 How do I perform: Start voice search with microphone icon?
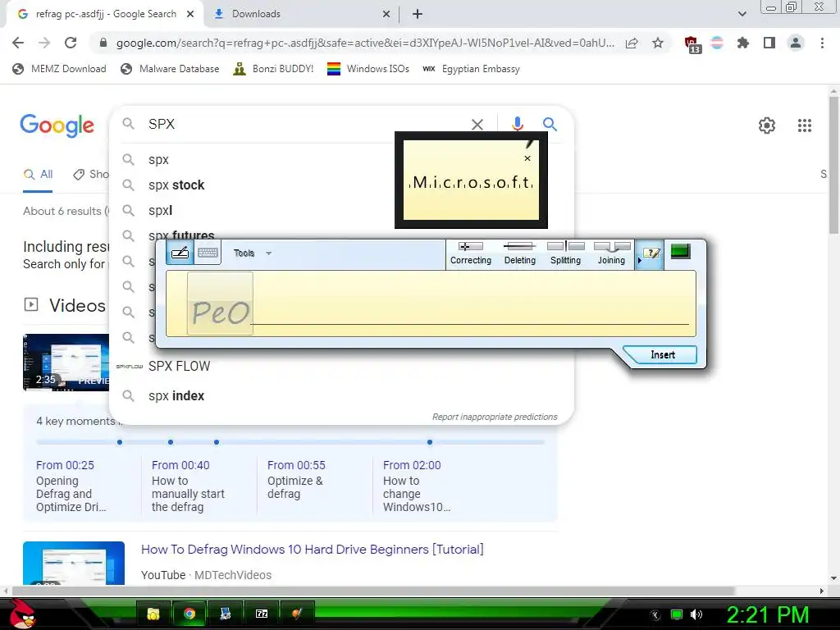click(517, 125)
